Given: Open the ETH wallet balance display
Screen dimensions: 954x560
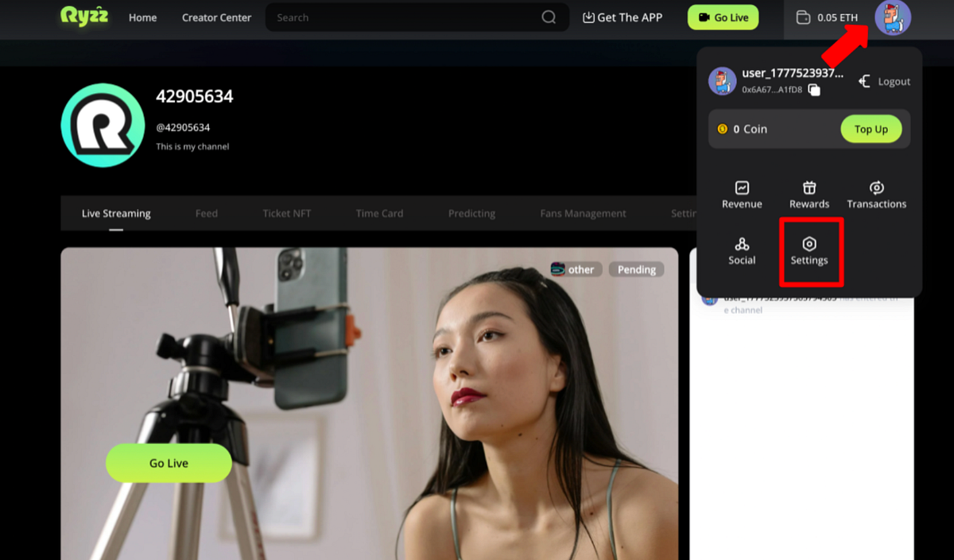Looking at the screenshot, I should click(x=827, y=16).
